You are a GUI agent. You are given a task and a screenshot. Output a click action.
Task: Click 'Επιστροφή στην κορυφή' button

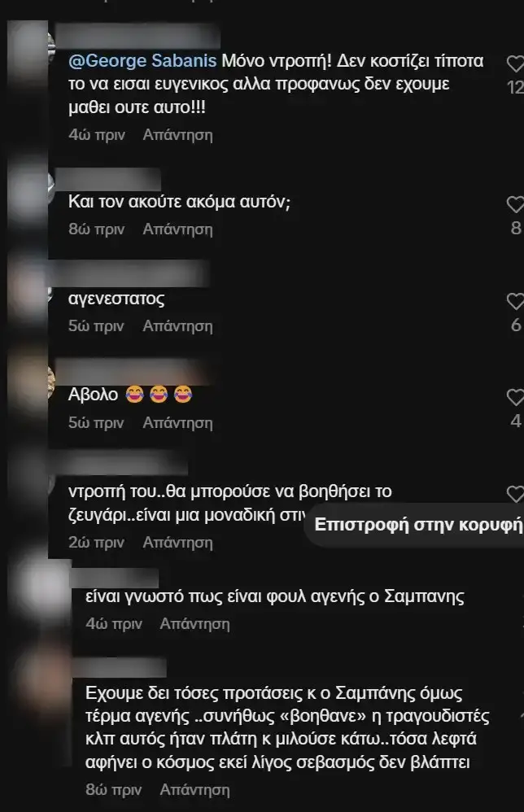coord(418,525)
